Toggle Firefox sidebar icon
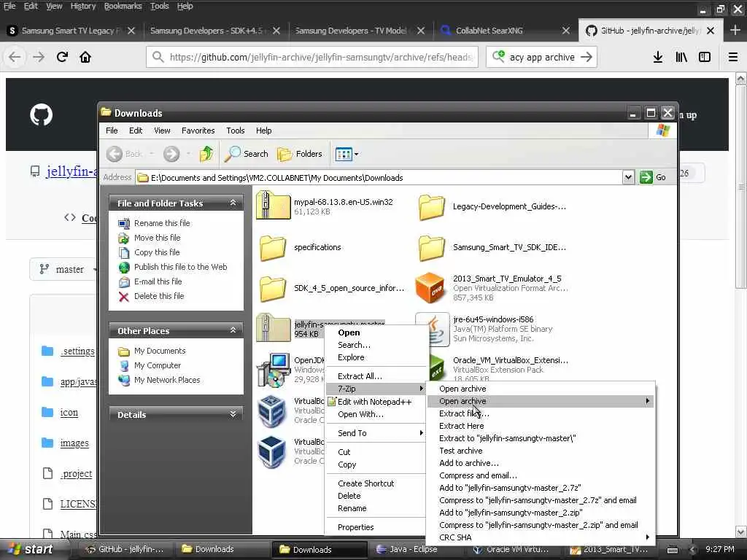Screen dimensions: 747x560 705,57
